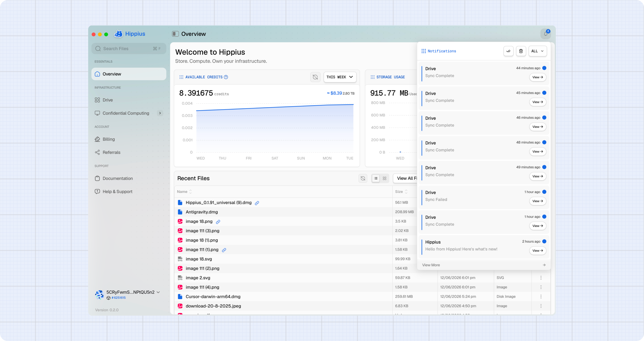Open the ALL notifications filter dropdown

[x=538, y=51]
